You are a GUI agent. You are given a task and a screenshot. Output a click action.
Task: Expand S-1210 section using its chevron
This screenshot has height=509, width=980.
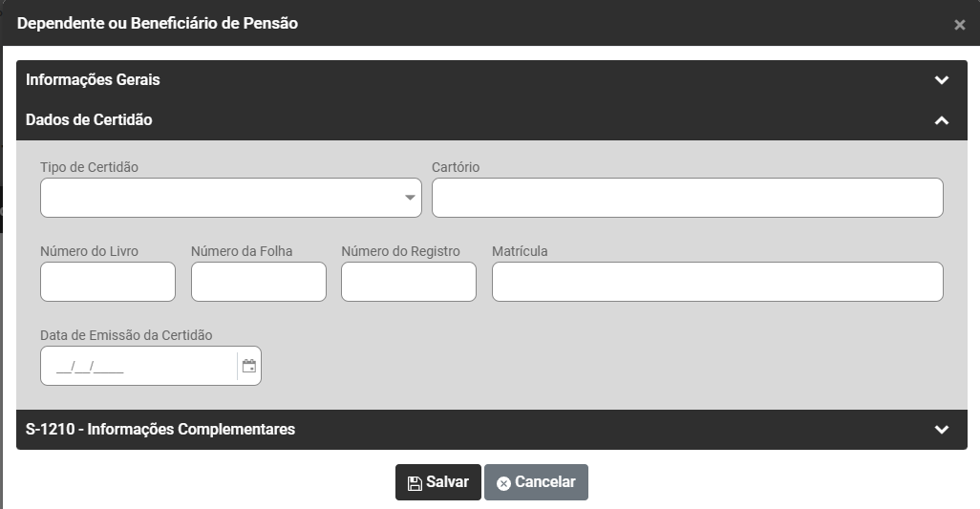[942, 430]
